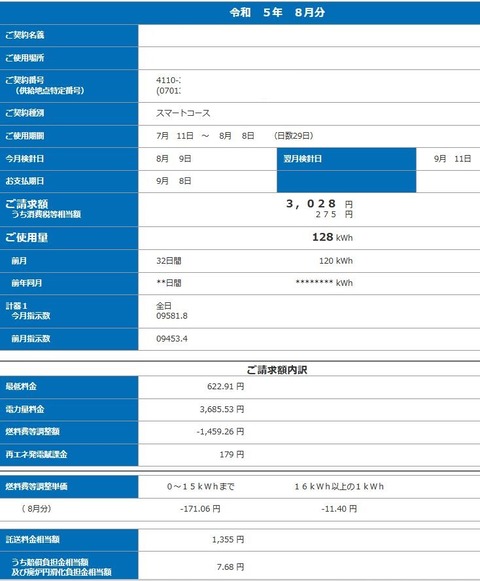Click the 'うち賠償負担金相当額' label
Image resolution: width=480 pixels, height=581 pixels.
click(x=50, y=562)
